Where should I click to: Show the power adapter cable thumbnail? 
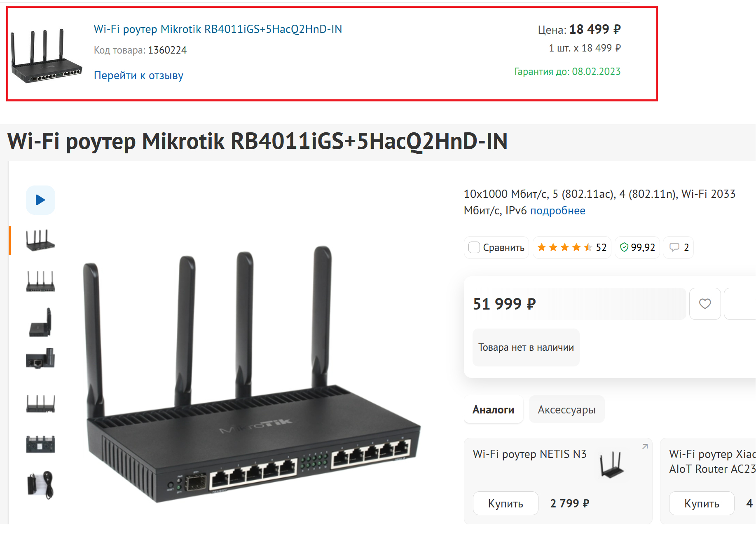(x=40, y=485)
